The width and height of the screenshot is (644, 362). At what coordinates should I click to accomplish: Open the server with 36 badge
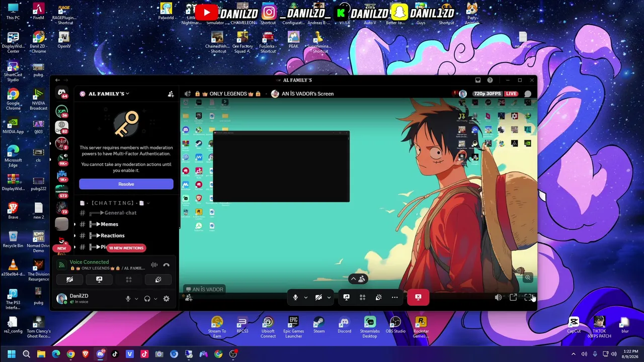point(62,112)
